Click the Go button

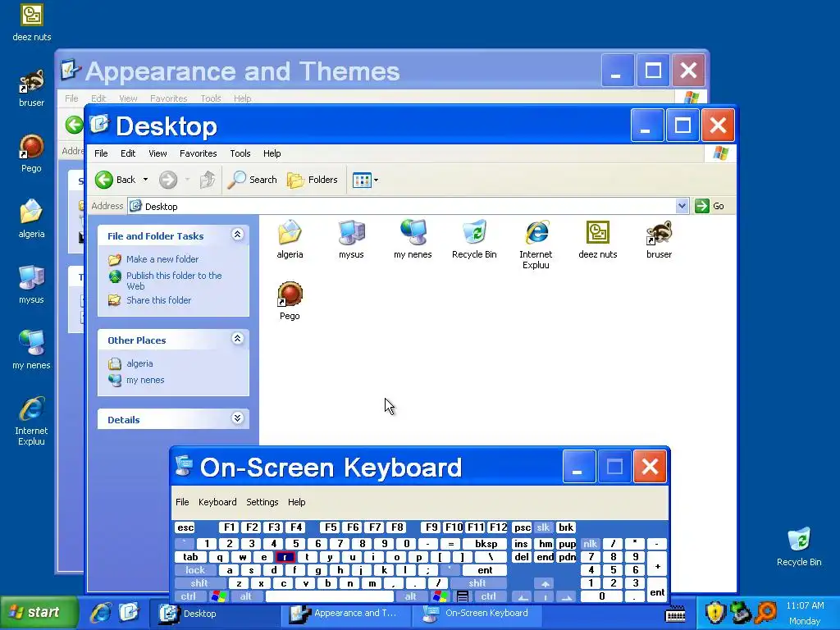pyautogui.click(x=710, y=206)
